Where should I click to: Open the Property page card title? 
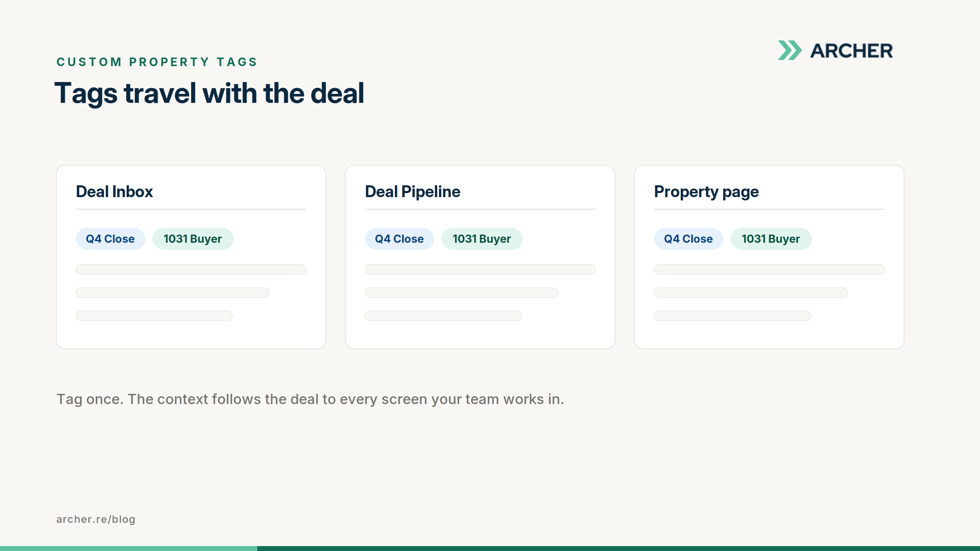tap(706, 192)
